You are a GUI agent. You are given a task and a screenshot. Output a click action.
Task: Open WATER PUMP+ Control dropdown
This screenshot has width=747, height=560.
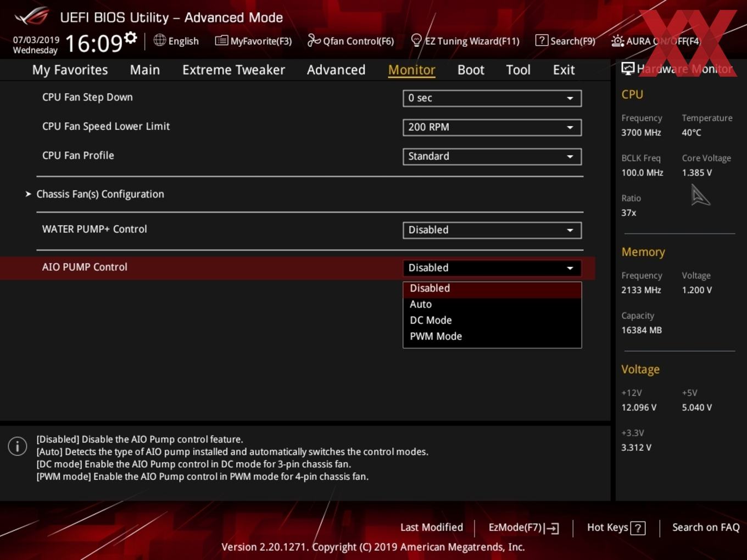coord(492,230)
